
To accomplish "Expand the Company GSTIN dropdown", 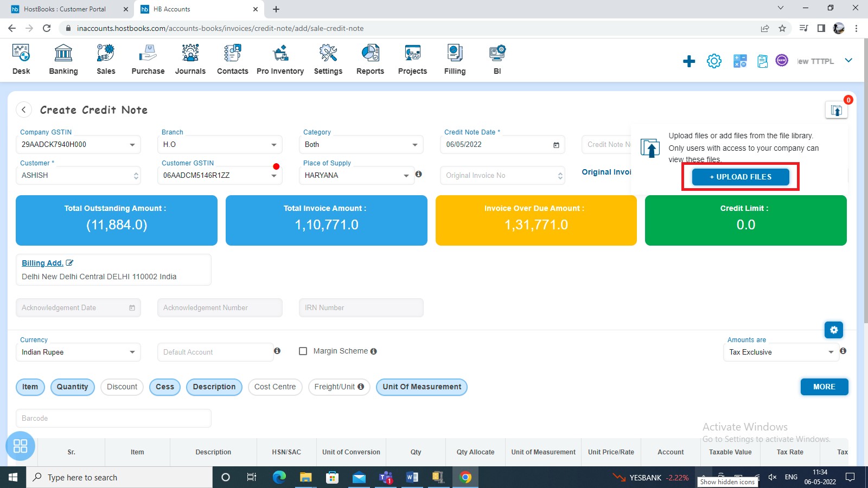I will coord(78,145).
